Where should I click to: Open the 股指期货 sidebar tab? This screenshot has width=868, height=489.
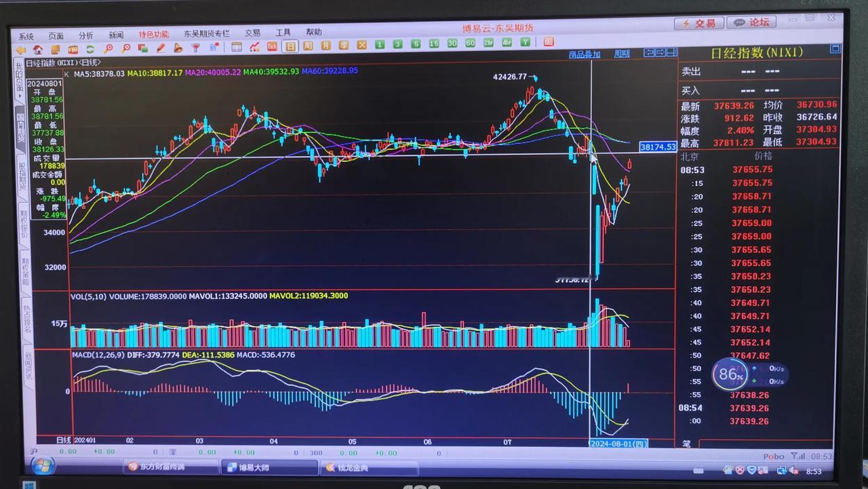click(x=22, y=176)
